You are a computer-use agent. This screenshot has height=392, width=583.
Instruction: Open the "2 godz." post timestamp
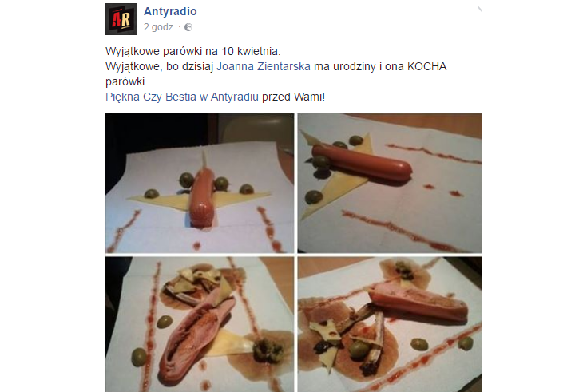point(160,27)
